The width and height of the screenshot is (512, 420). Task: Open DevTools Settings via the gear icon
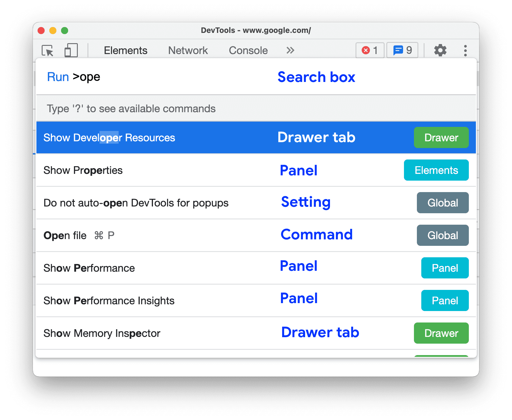tap(440, 50)
